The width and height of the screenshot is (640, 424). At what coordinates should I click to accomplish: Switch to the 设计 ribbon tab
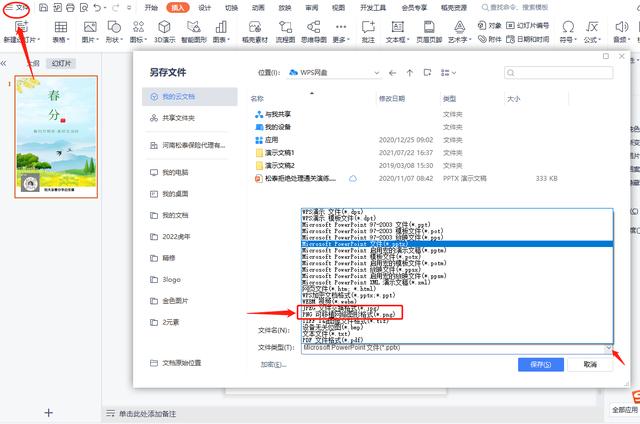204,8
